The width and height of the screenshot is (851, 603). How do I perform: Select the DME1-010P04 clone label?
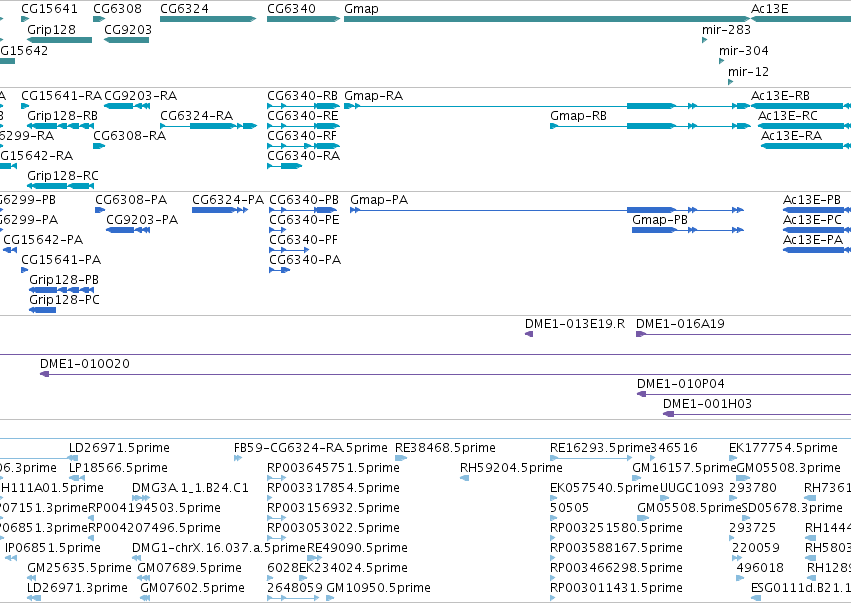click(681, 384)
